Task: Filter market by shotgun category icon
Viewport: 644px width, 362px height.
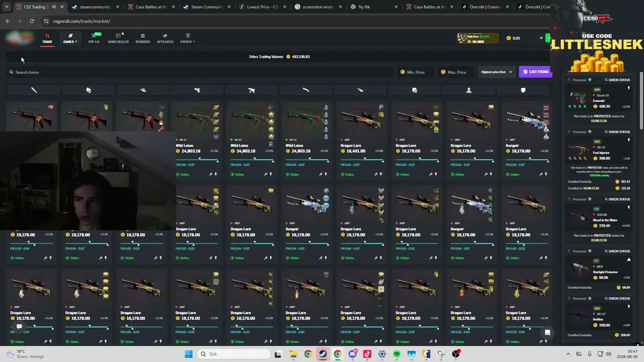Action: pyautogui.click(x=306, y=90)
